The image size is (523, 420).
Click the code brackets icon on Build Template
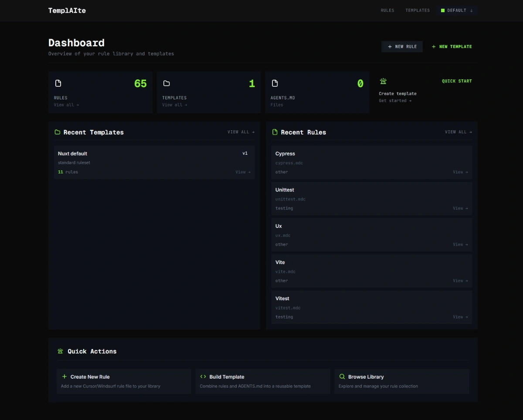point(203,376)
